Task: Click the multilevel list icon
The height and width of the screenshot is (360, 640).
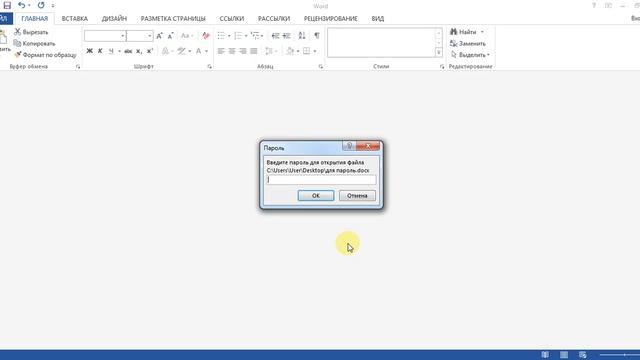Action: pyautogui.click(x=256, y=36)
